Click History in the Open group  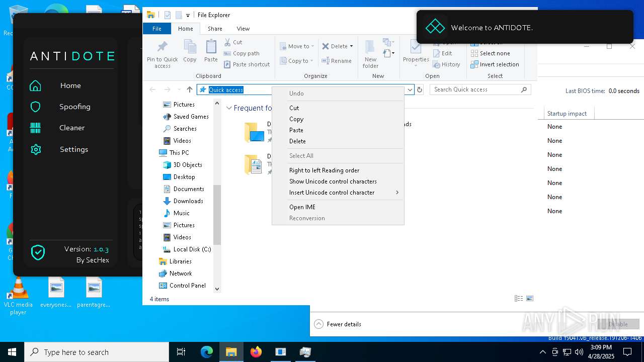click(446, 64)
